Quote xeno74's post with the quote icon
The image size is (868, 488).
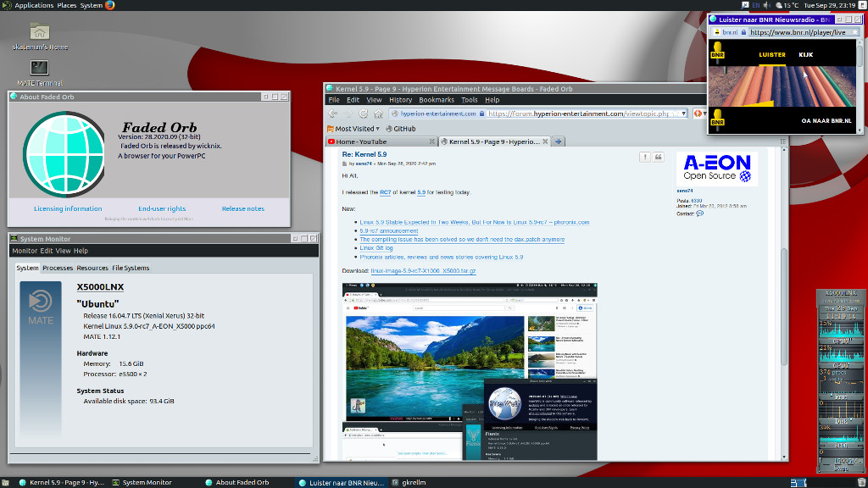[658, 157]
